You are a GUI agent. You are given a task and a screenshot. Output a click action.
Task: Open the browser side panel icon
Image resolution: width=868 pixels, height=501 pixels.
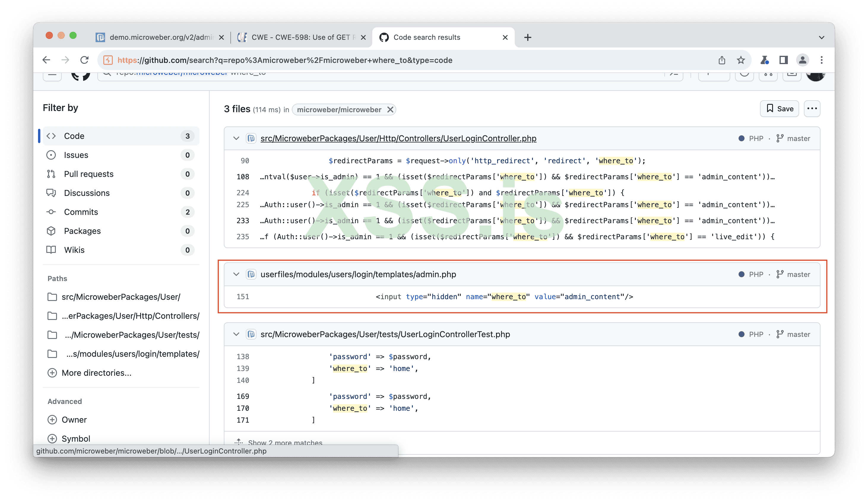coord(783,60)
